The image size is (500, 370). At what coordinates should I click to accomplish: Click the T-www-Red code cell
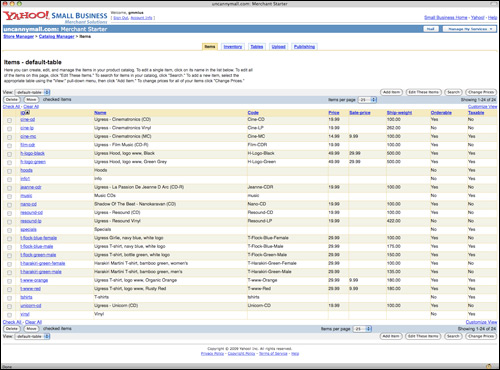[259, 288]
